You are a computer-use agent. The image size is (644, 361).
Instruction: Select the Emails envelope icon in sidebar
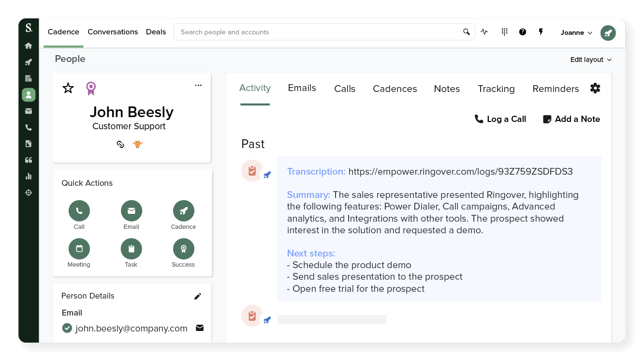(x=29, y=111)
